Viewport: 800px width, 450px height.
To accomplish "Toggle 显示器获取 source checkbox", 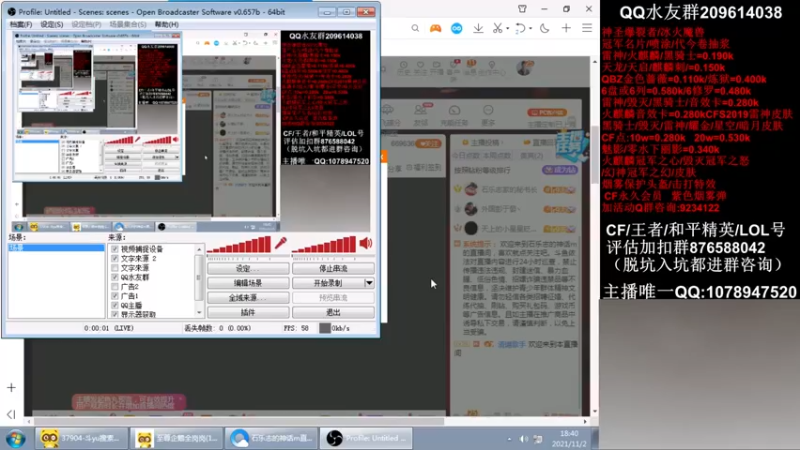I will [x=115, y=314].
